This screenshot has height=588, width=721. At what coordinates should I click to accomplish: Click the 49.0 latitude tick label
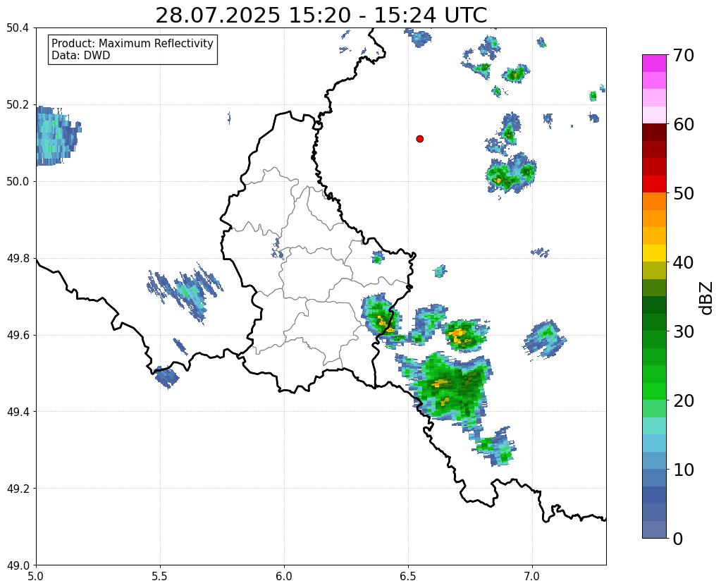(18, 565)
